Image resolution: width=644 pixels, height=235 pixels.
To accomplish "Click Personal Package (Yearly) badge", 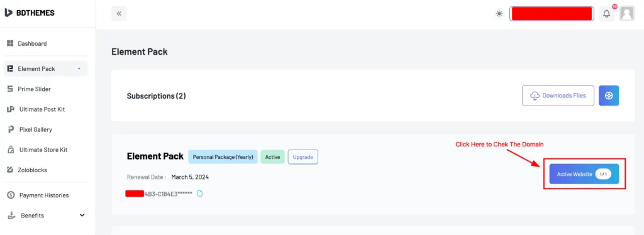I will [223, 156].
